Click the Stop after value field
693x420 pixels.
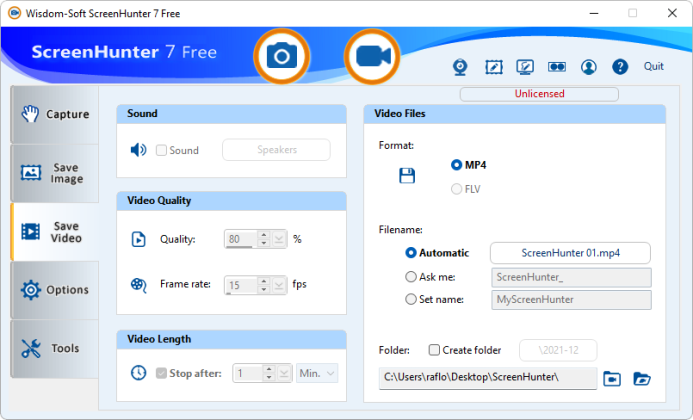click(248, 374)
